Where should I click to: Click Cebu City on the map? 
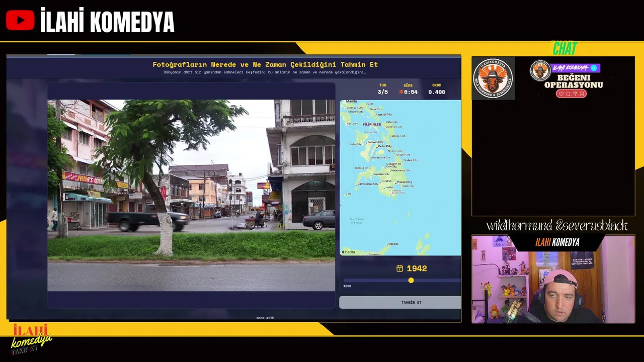[385, 146]
